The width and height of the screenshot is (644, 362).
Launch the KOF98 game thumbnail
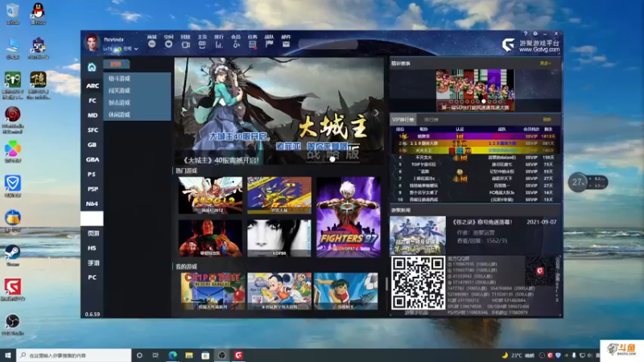click(279, 238)
